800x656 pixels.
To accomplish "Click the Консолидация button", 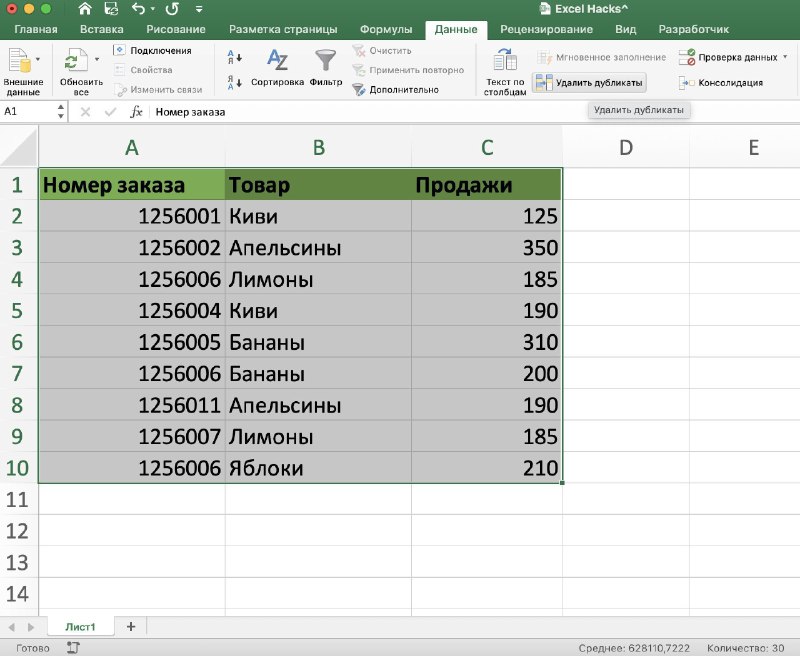I will point(721,83).
